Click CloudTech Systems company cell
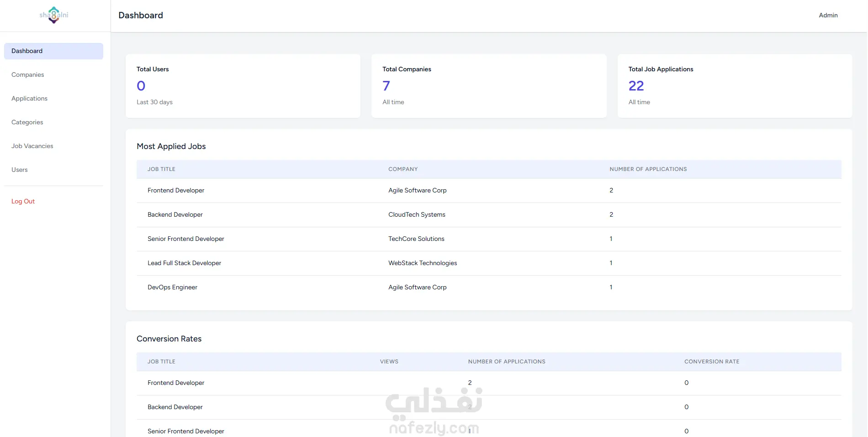Image resolution: width=868 pixels, height=437 pixels. [417, 215]
